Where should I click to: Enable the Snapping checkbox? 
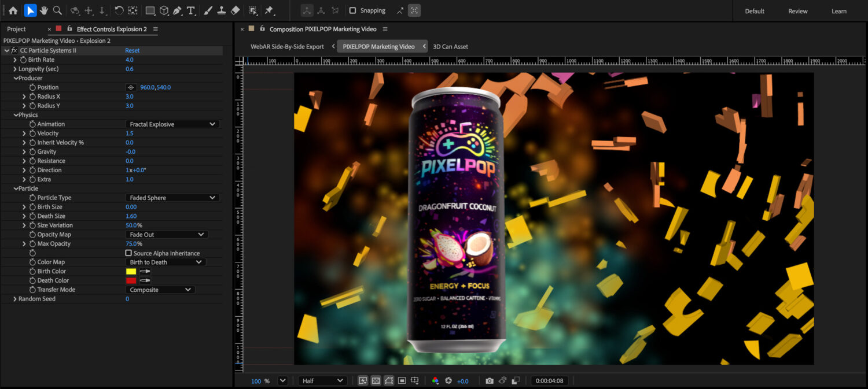[352, 10]
